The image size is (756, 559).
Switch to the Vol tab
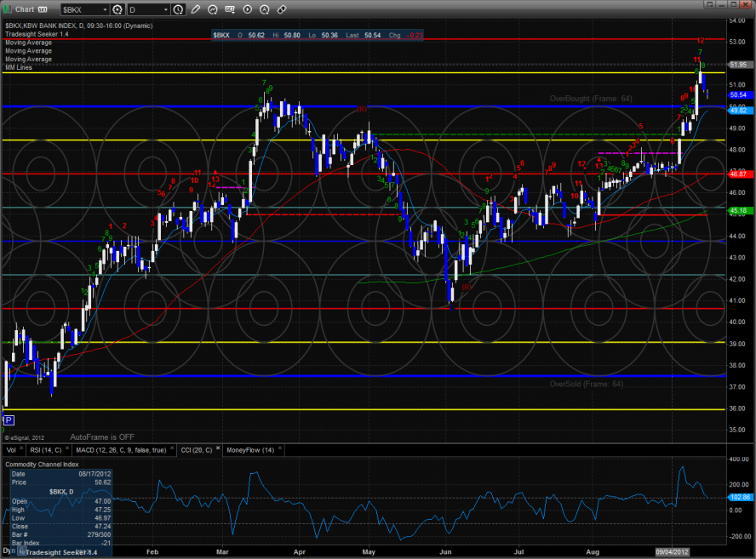click(x=11, y=449)
